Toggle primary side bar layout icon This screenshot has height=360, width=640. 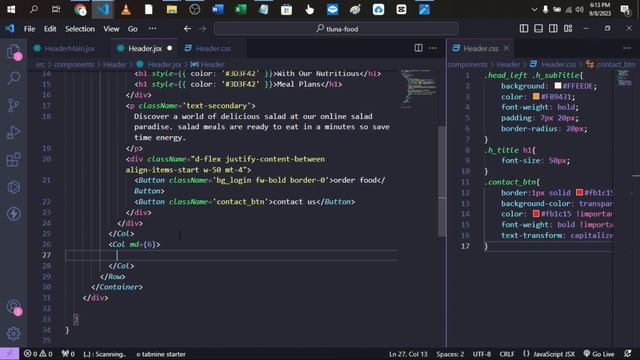[524, 29]
